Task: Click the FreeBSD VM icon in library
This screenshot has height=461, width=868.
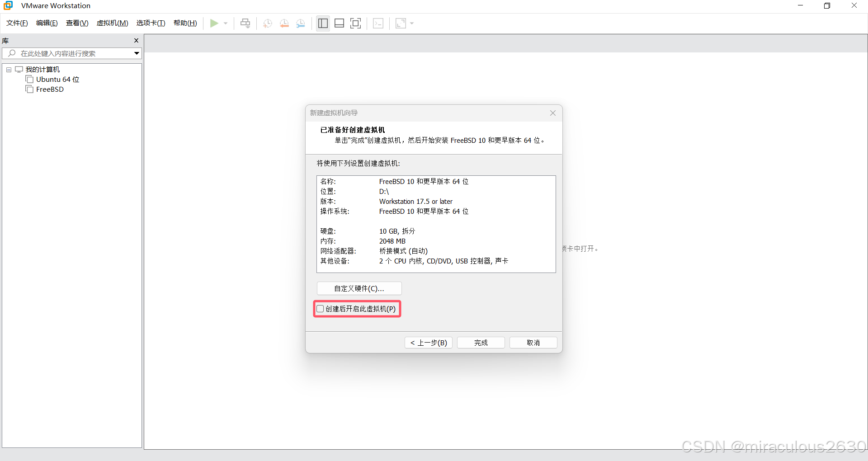Action: pos(29,89)
